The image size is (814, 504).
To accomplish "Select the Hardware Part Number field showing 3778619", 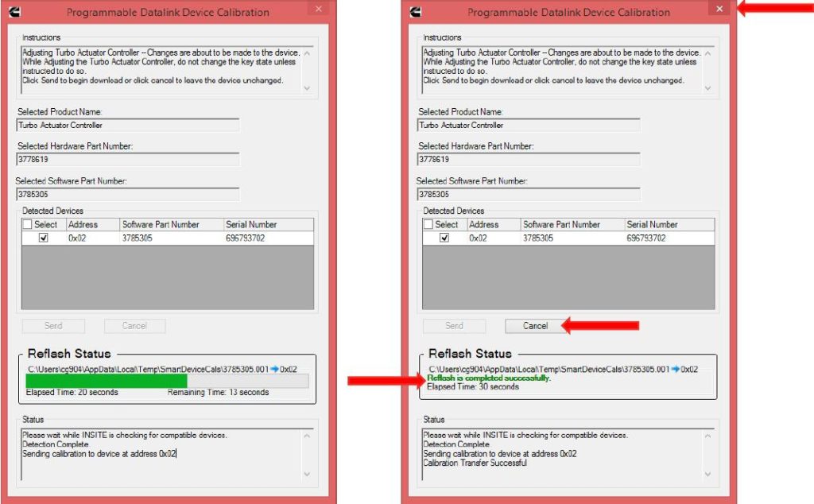I will pyautogui.click(x=127, y=159).
